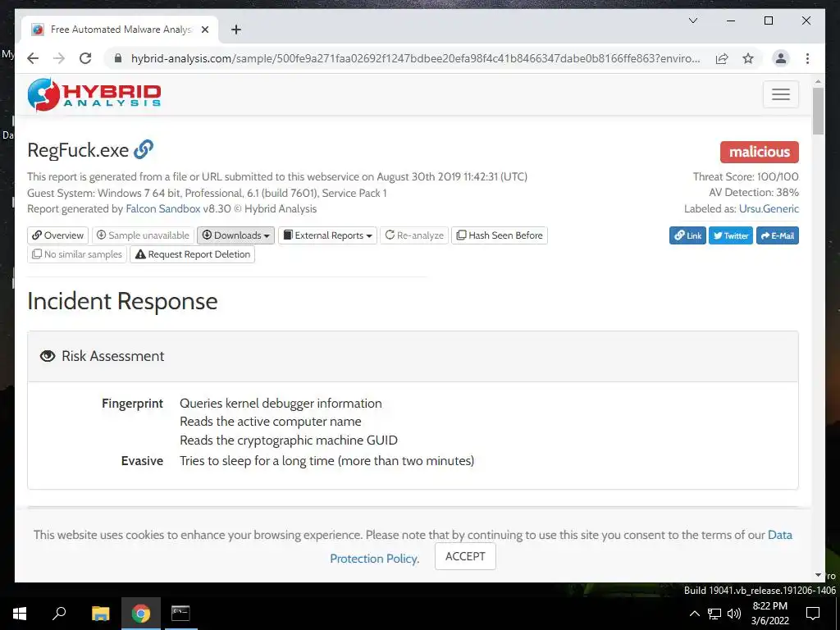Viewport: 840px width, 630px height.
Task: Click 'Queries kernel debugger information' text
Action: (x=281, y=404)
